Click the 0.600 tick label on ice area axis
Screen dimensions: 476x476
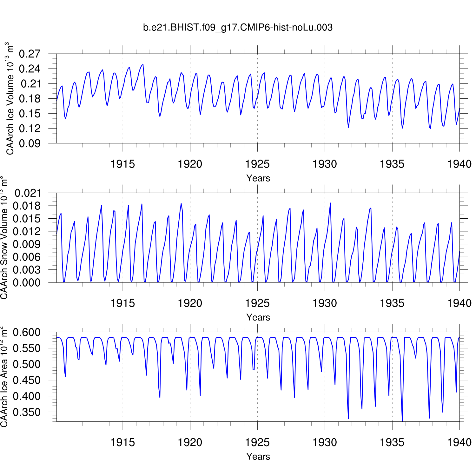tap(27, 332)
